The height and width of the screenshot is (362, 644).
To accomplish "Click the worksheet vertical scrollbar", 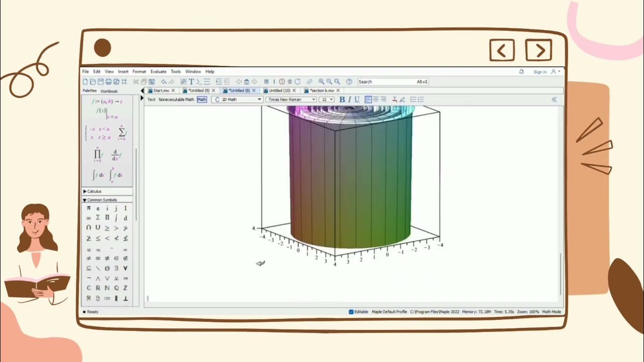I will (560, 274).
